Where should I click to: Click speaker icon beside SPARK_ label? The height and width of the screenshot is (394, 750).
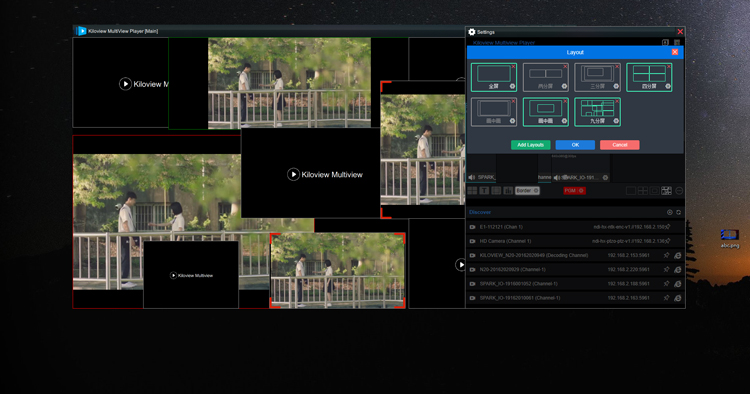(472, 177)
